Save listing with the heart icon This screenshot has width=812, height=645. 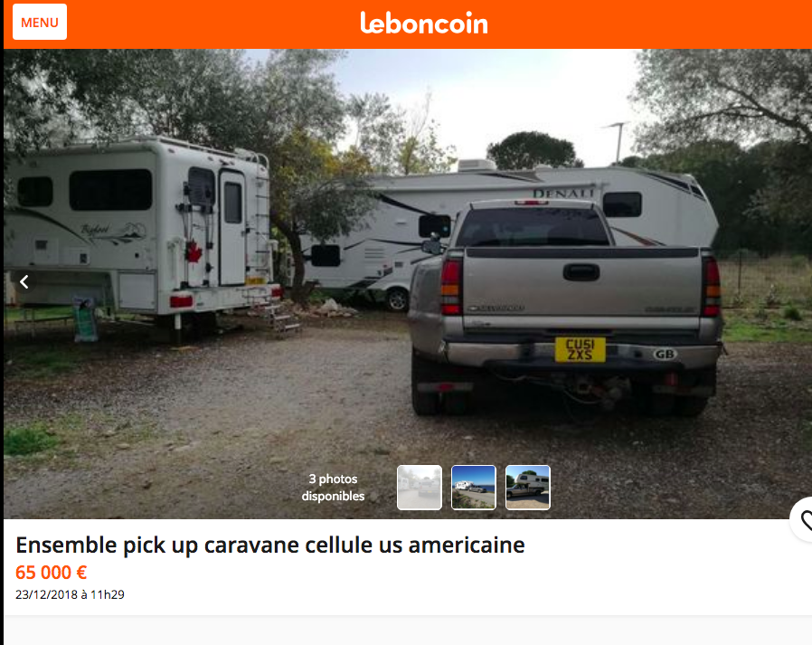click(x=803, y=519)
